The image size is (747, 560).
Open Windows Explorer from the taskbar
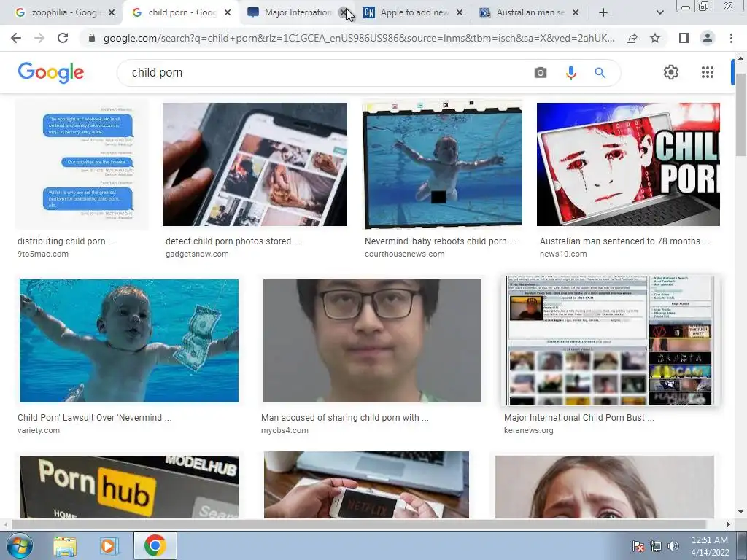[65, 545]
